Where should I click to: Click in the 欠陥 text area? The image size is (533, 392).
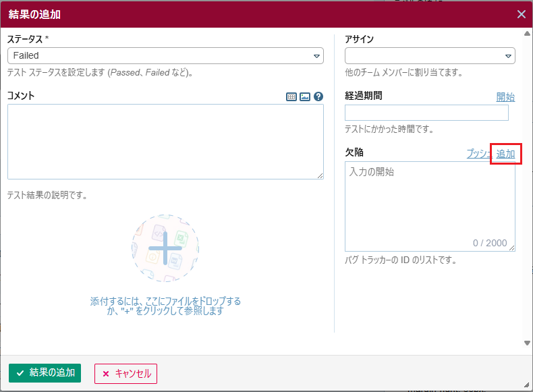pos(430,202)
